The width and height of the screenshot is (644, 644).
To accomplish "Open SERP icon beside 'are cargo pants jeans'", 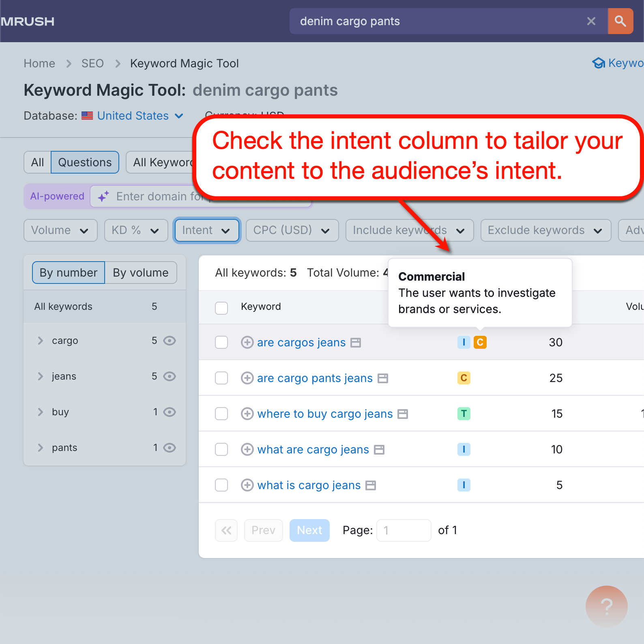I will 383,378.
